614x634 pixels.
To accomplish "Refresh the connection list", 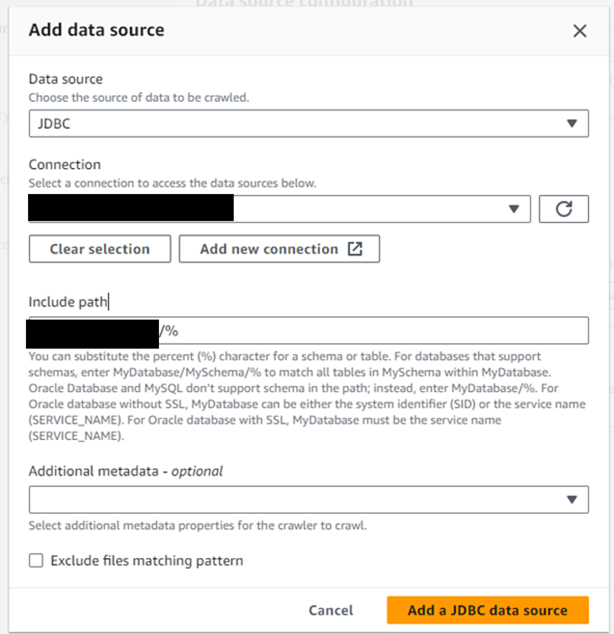I will click(x=563, y=209).
